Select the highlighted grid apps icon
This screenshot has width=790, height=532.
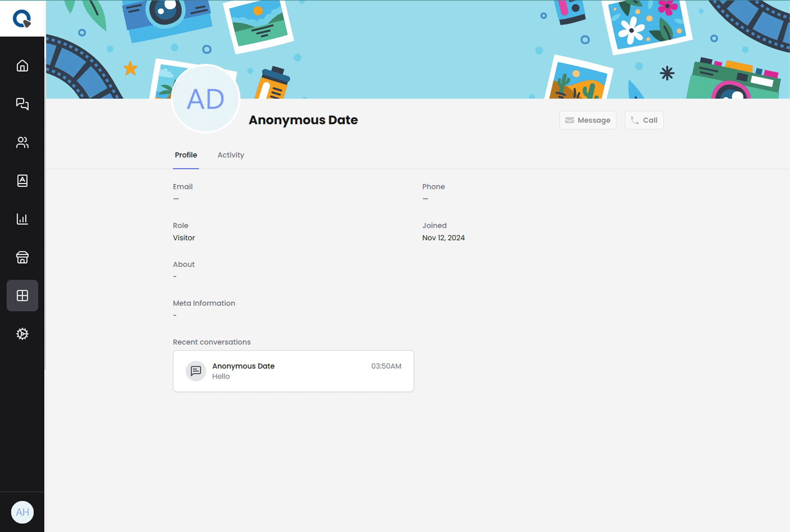[x=22, y=295]
